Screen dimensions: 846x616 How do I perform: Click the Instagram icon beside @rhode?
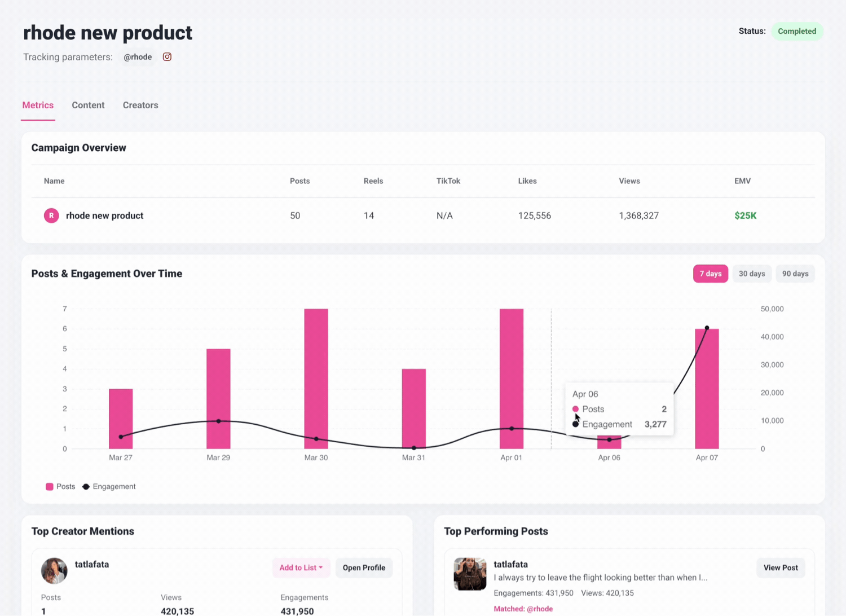tap(167, 56)
